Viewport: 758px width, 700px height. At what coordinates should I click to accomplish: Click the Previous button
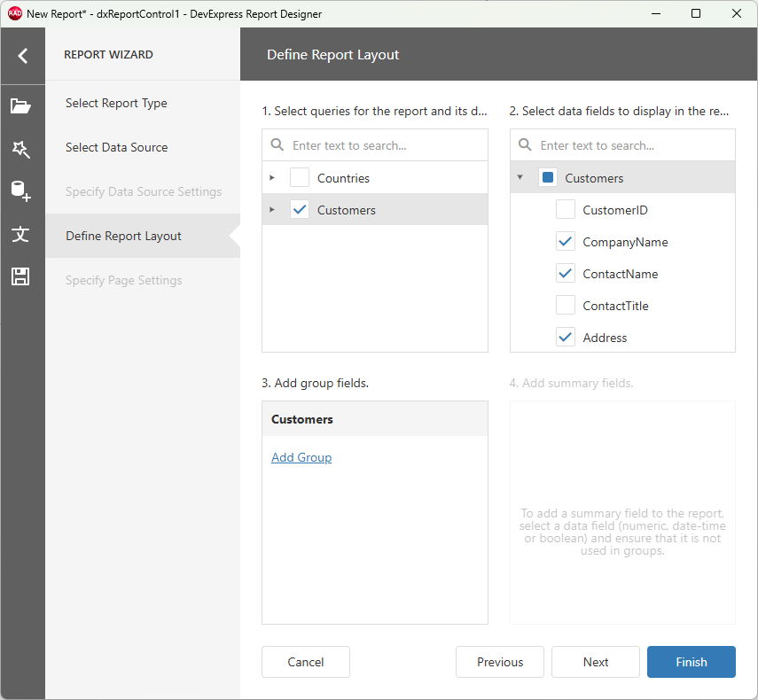pos(500,662)
